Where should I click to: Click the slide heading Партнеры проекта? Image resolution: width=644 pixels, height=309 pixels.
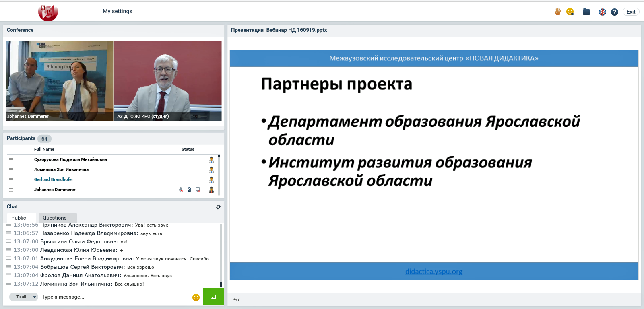click(x=336, y=84)
